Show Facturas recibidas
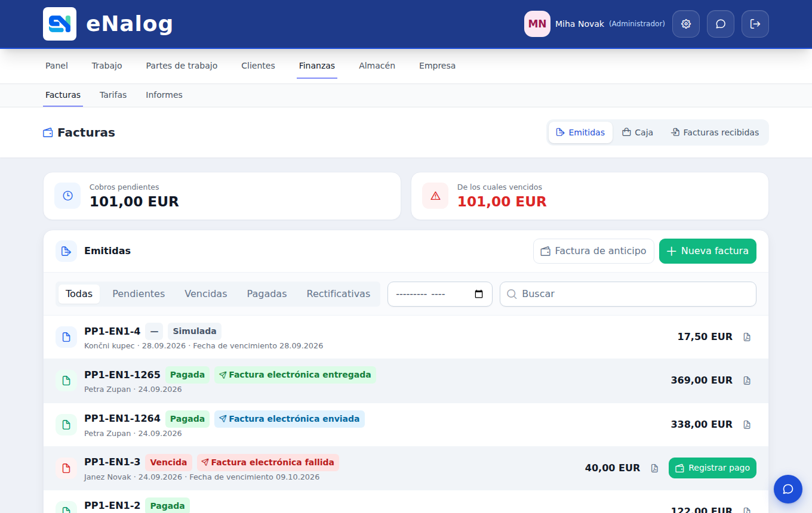Image resolution: width=812 pixels, height=513 pixels. (715, 132)
